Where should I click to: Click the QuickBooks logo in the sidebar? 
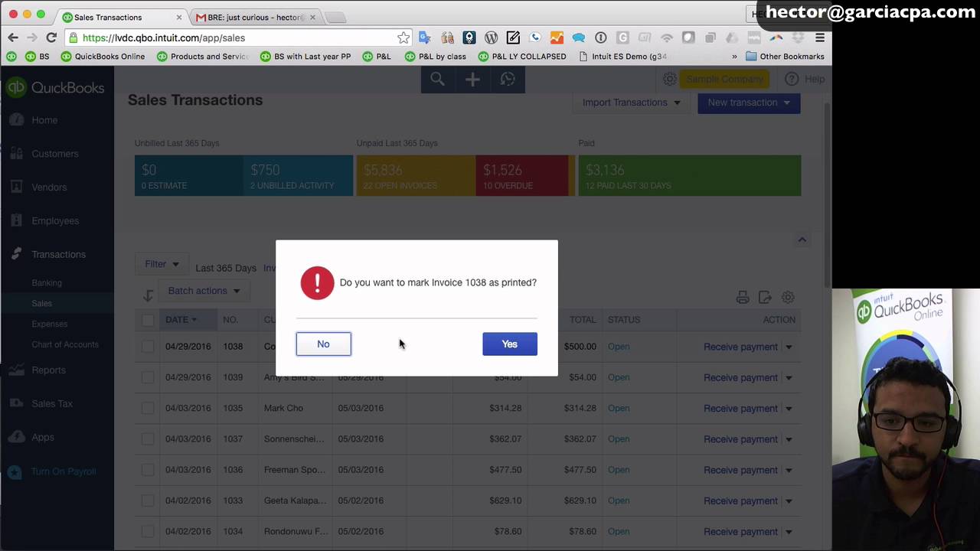55,88
